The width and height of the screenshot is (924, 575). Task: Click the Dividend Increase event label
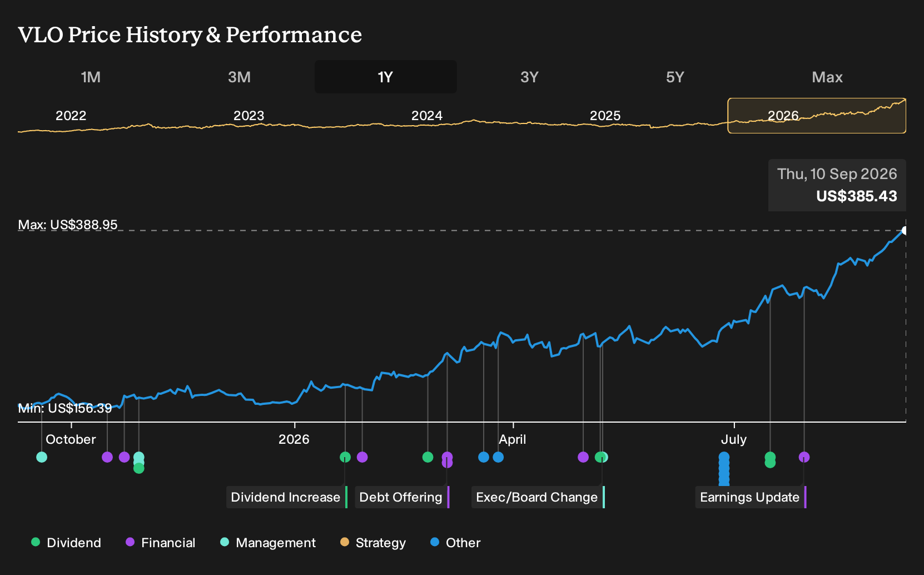(286, 497)
